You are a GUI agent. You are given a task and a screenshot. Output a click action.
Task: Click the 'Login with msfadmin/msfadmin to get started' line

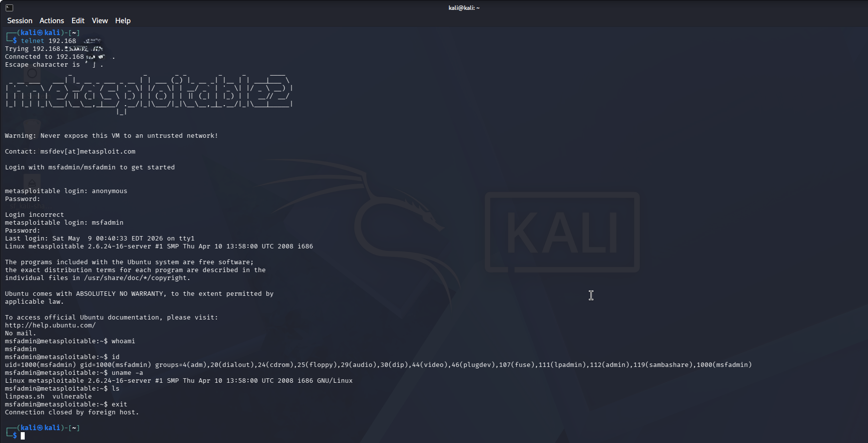(x=90, y=167)
